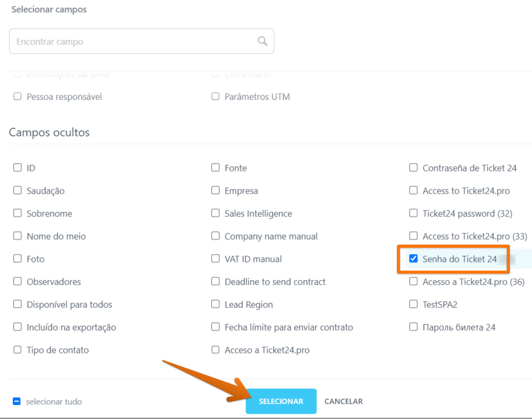Toggle the selecionar tudo checkbox

(x=16, y=402)
